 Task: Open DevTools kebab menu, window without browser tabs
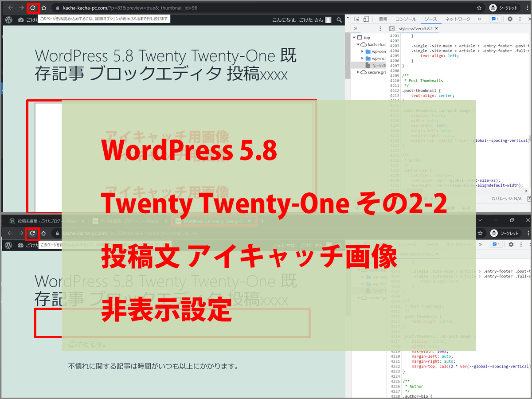point(520,19)
